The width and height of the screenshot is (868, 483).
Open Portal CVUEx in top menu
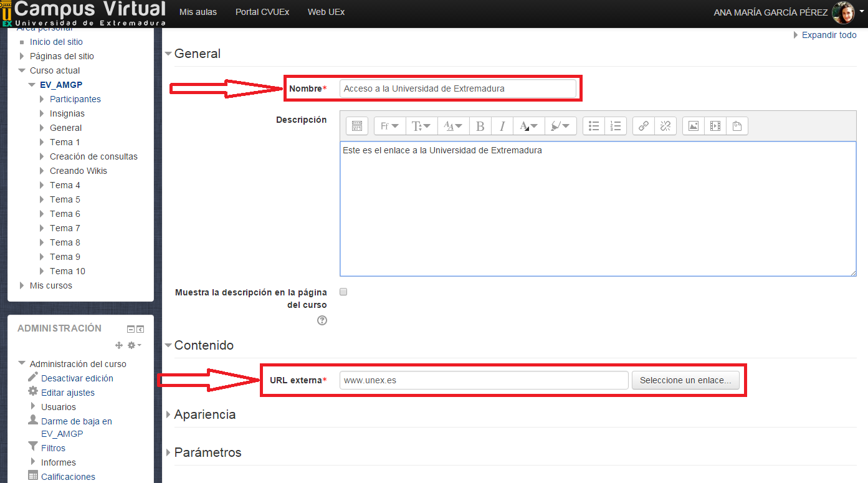[262, 12]
